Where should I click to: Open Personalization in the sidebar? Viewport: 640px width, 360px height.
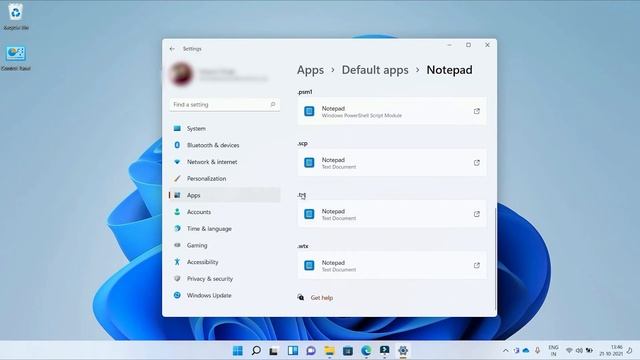[224, 179]
